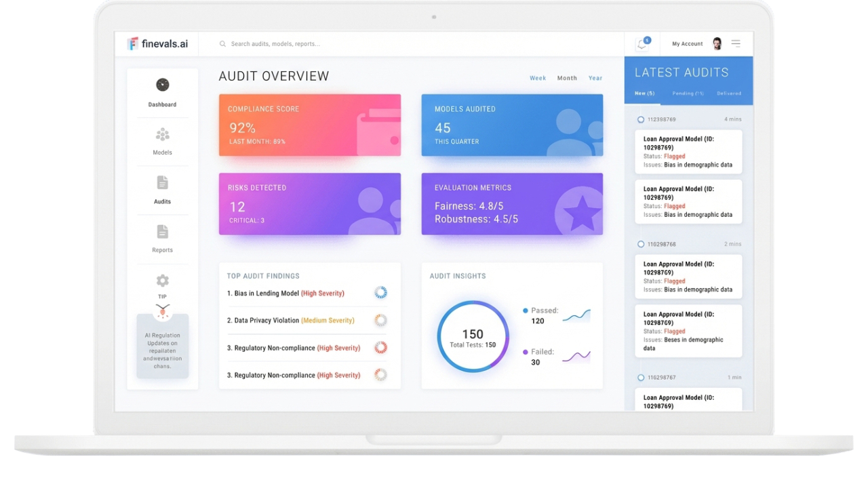Switch time range to Month
This screenshot has width=868, height=484.
567,78
